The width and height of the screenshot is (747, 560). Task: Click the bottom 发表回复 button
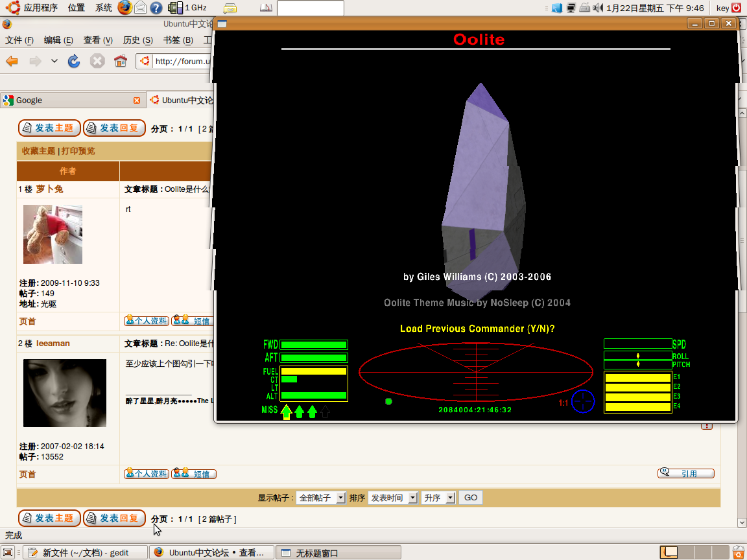coord(114,519)
